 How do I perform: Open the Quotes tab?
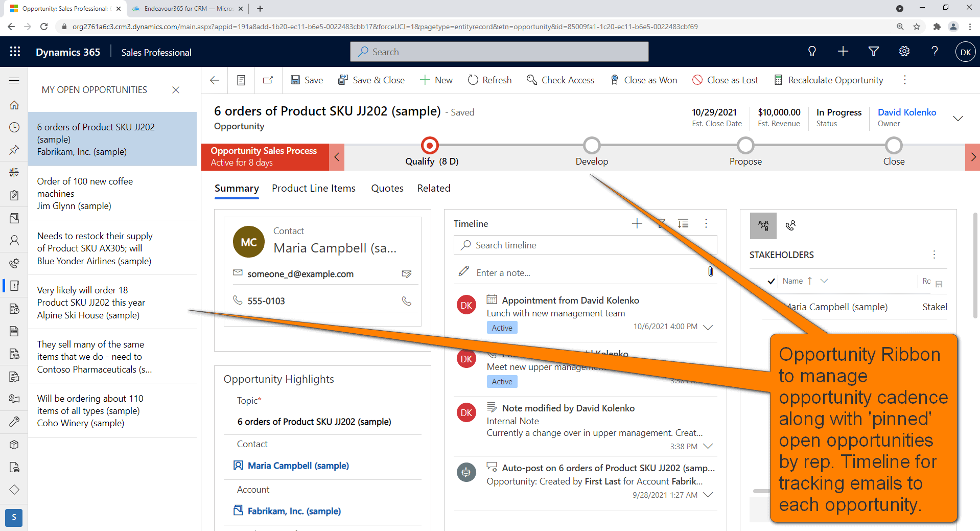387,189
